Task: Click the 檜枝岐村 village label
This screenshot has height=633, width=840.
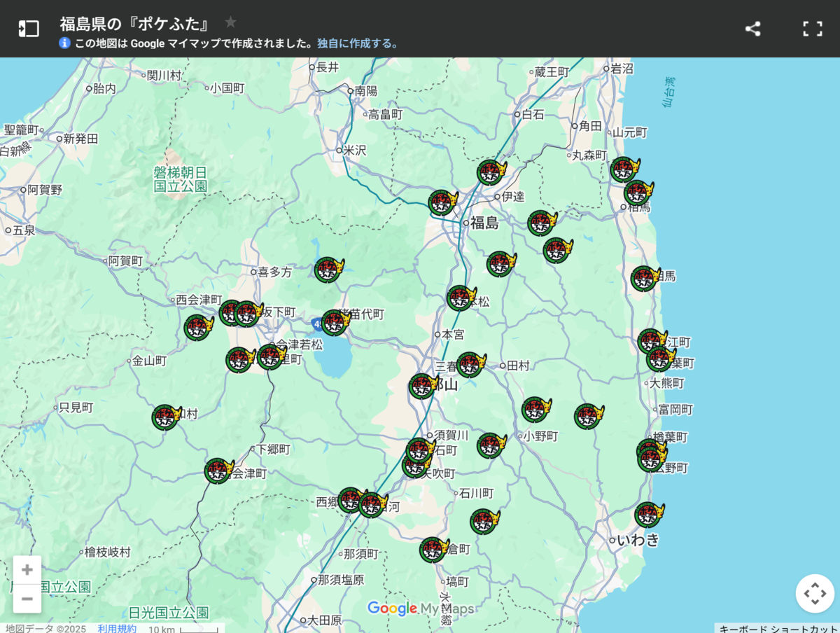Action: tap(107, 552)
